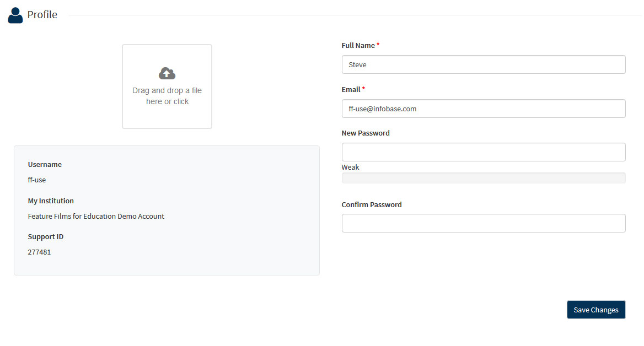Focus the New Password field

[484, 152]
